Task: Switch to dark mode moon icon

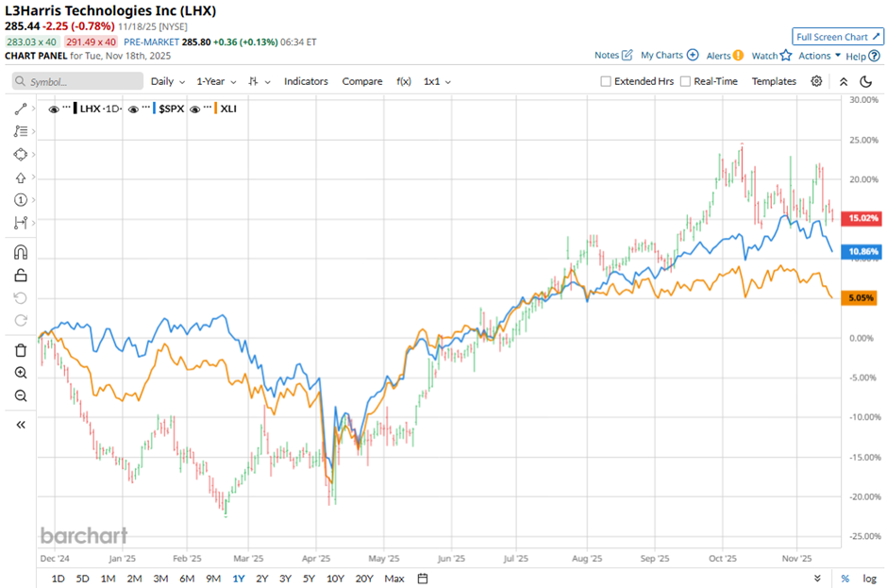Action: [x=865, y=81]
